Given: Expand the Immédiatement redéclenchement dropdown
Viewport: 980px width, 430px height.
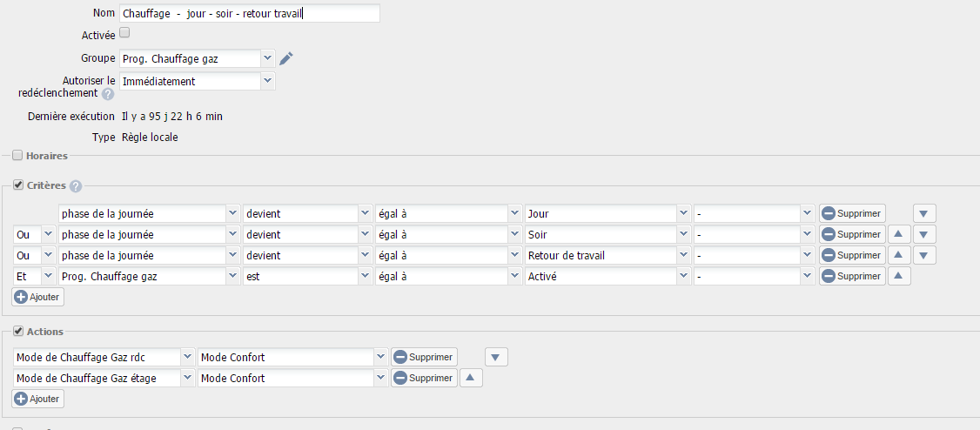Looking at the screenshot, I should click(x=197, y=81).
